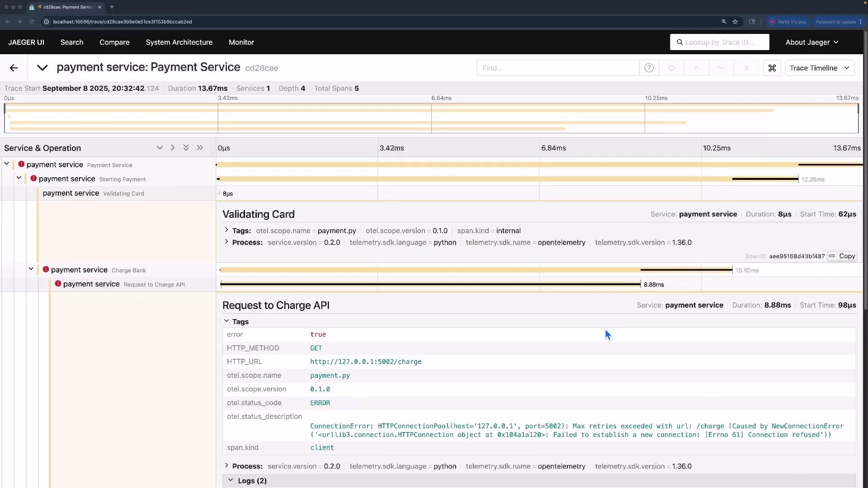
Task: Click the Charge Bank span timeline bar
Action: pos(476,270)
